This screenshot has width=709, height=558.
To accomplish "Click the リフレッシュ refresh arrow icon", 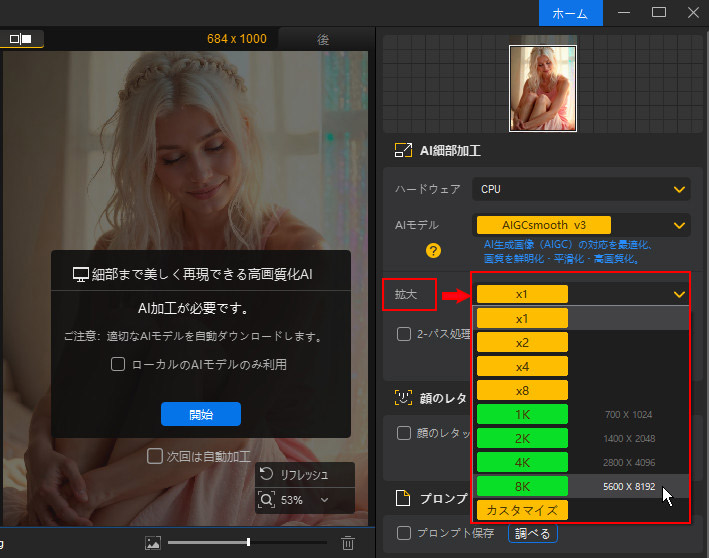I will 266,474.
